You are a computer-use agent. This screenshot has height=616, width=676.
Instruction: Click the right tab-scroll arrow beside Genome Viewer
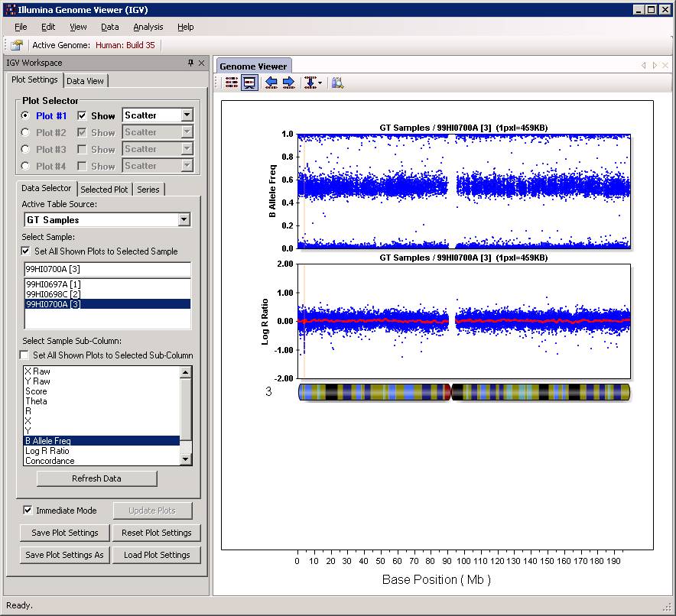pos(655,66)
